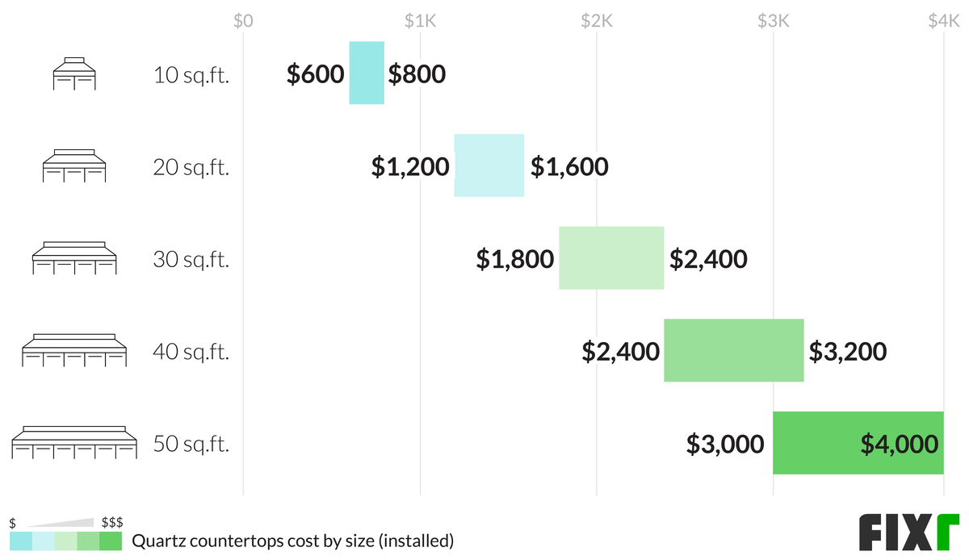Select the 10 sq.ft. price range bar
Screen dimensions: 969x560
pos(367,73)
